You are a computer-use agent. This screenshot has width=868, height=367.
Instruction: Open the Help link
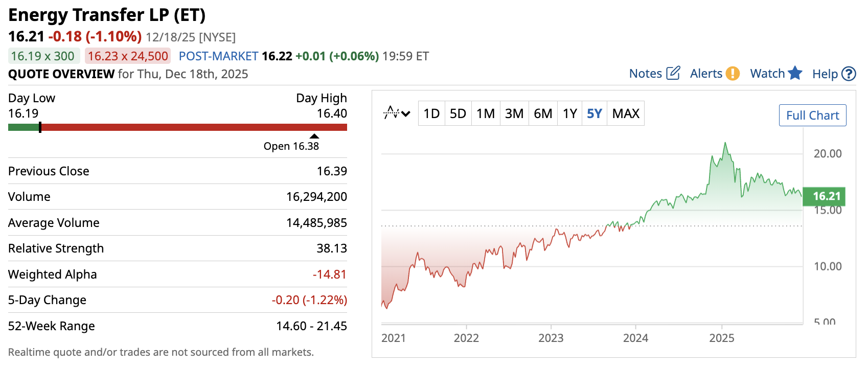pyautogui.click(x=825, y=74)
